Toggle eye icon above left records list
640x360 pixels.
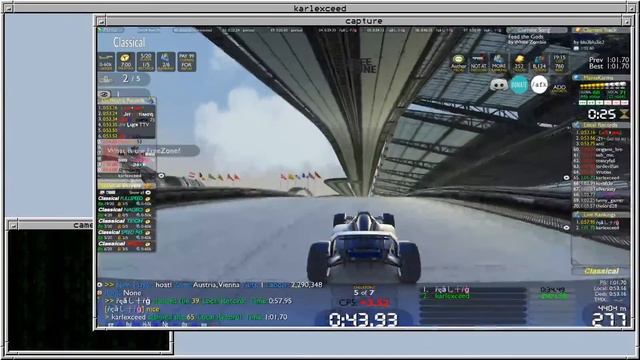(104, 94)
